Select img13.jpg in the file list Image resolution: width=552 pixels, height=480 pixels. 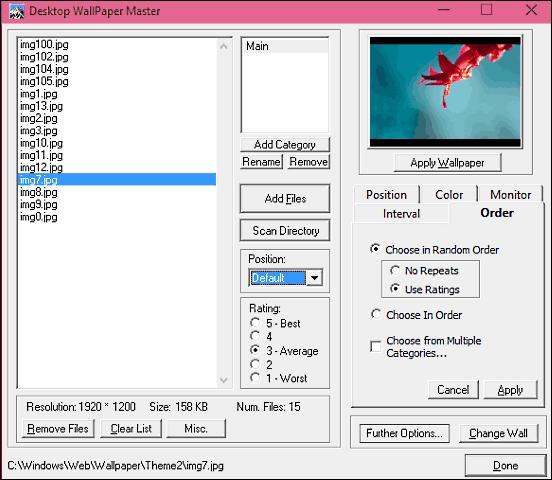click(41, 106)
